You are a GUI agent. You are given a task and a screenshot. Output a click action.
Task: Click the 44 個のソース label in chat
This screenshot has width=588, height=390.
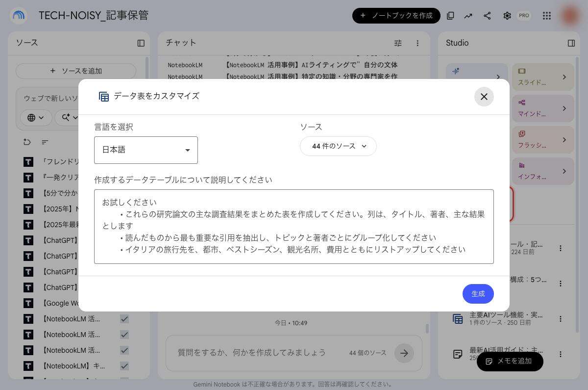pyautogui.click(x=367, y=353)
